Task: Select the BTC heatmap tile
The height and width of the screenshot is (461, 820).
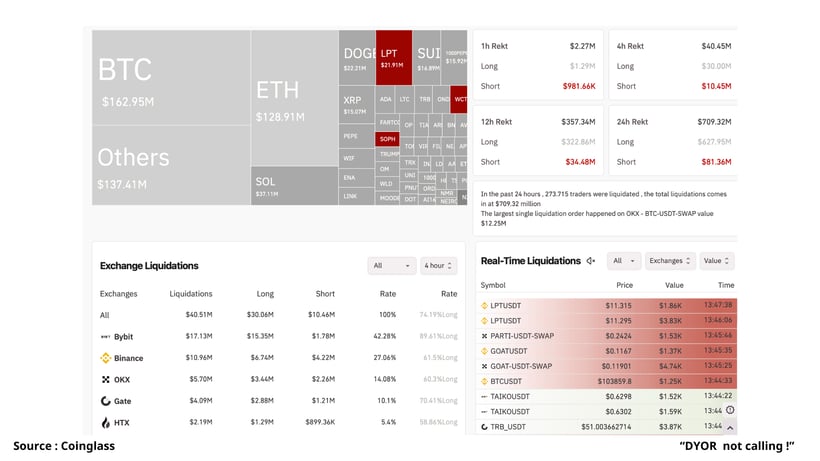Action: pos(171,77)
